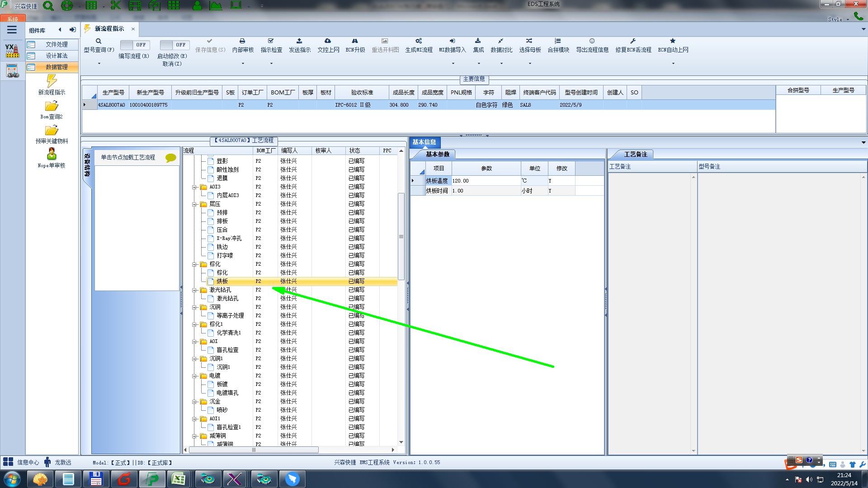Toggle the 编写流程 OFF switch
Viewport: 868px width, 488px height.
(134, 45)
